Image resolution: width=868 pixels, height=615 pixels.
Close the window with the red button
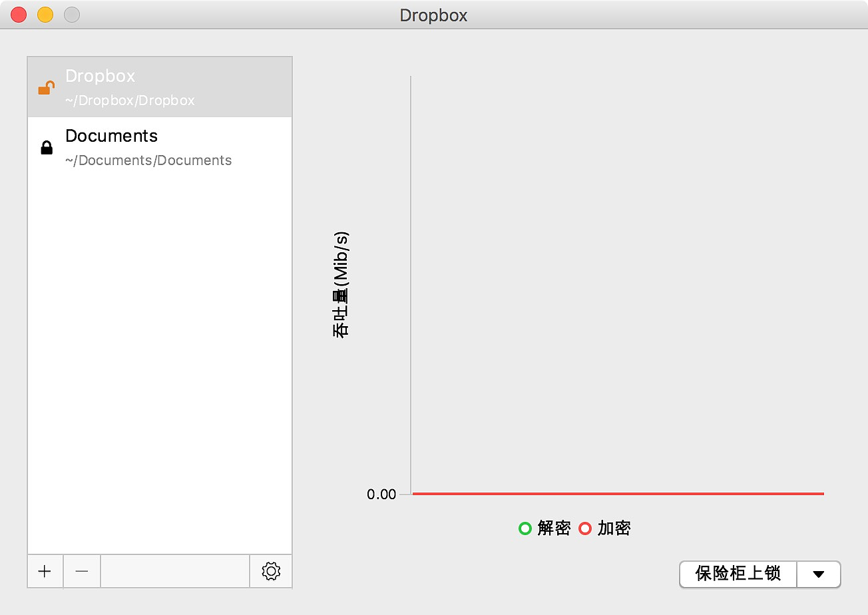point(19,15)
